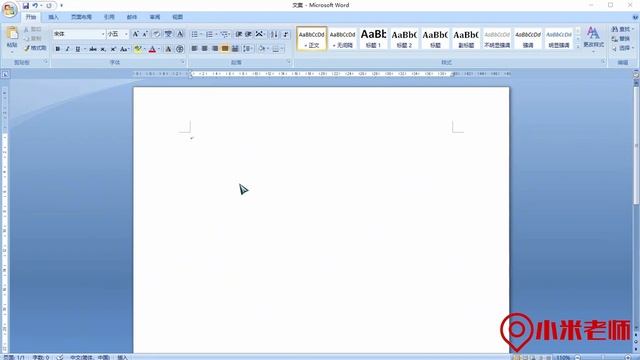Click the Decrease Indent icon
The image size is (640, 360).
pos(239,34)
